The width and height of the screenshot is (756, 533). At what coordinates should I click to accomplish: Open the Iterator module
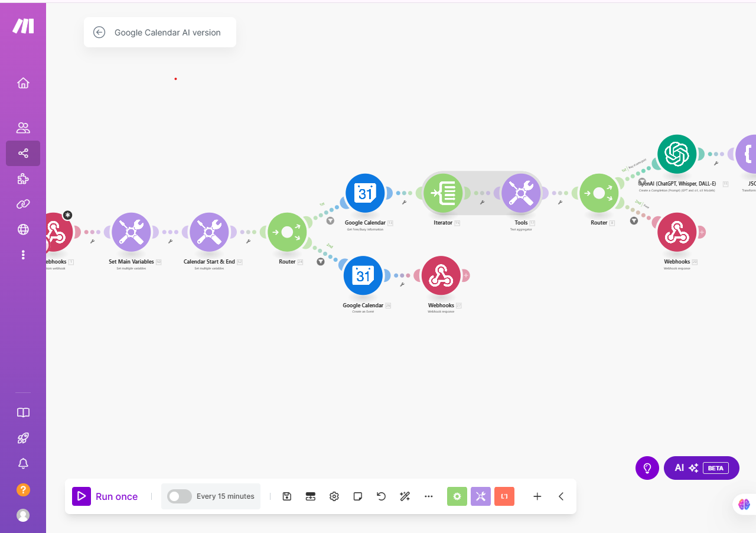(x=443, y=193)
